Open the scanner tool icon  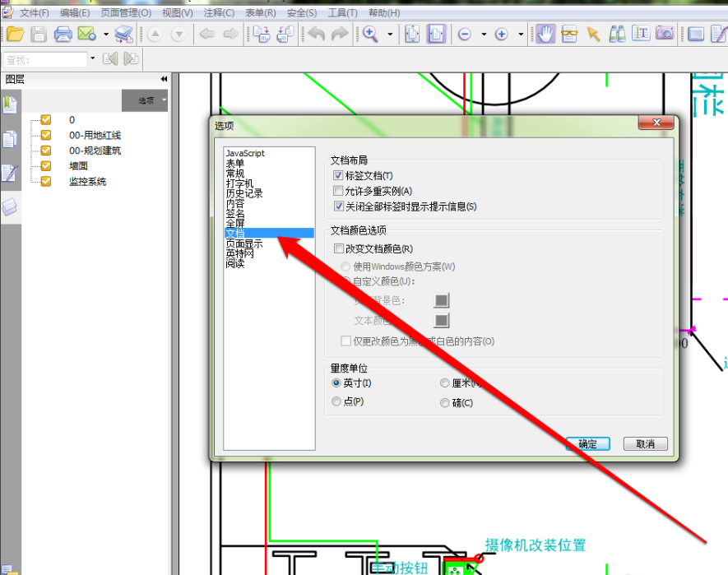click(123, 34)
